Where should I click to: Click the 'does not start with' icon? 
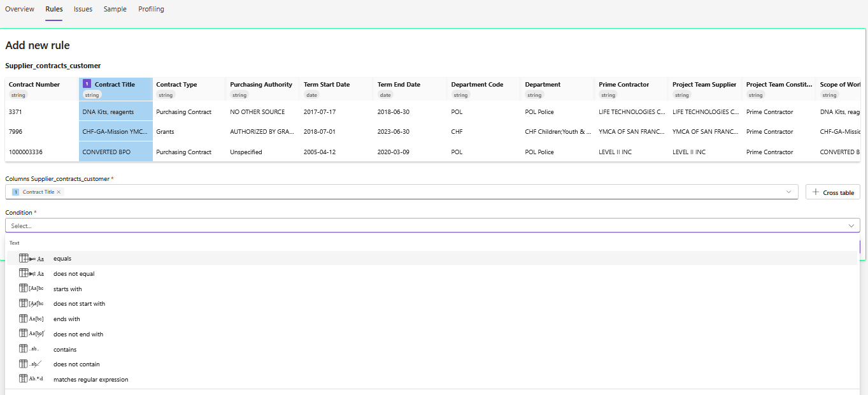tap(31, 304)
